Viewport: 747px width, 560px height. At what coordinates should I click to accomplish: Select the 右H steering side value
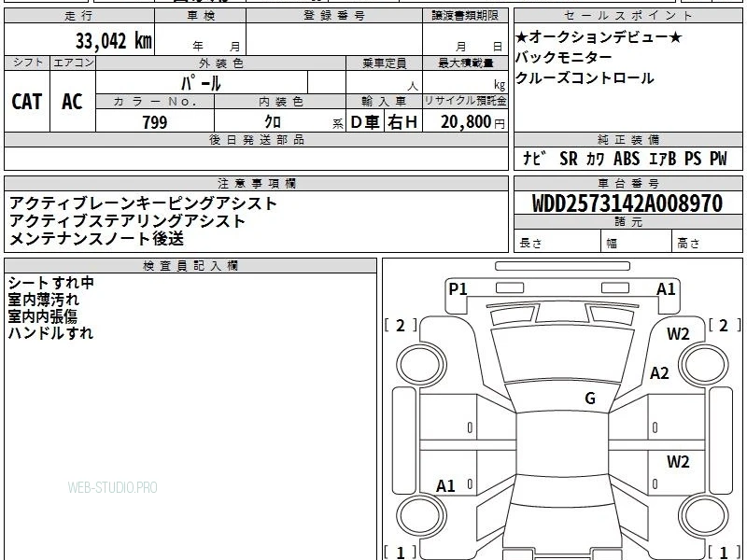point(402,122)
